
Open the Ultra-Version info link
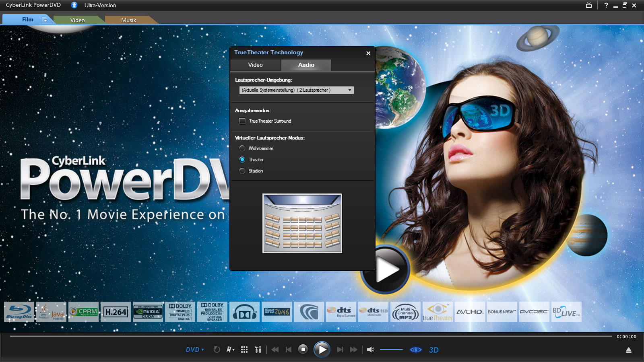click(x=100, y=5)
